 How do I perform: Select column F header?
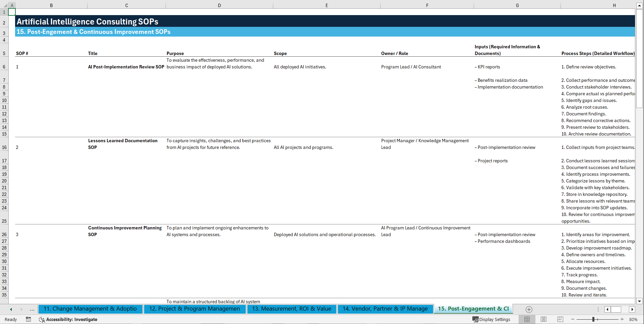pyautogui.click(x=427, y=5)
